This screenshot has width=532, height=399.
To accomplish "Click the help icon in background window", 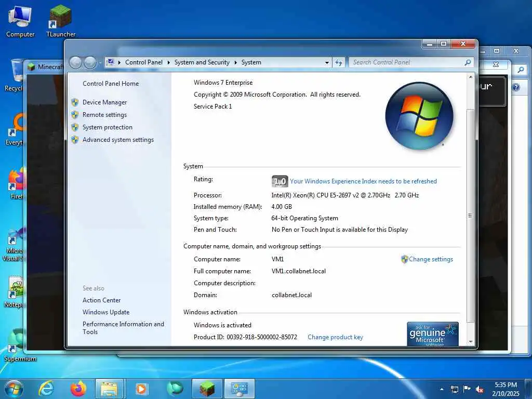I will point(516,87).
